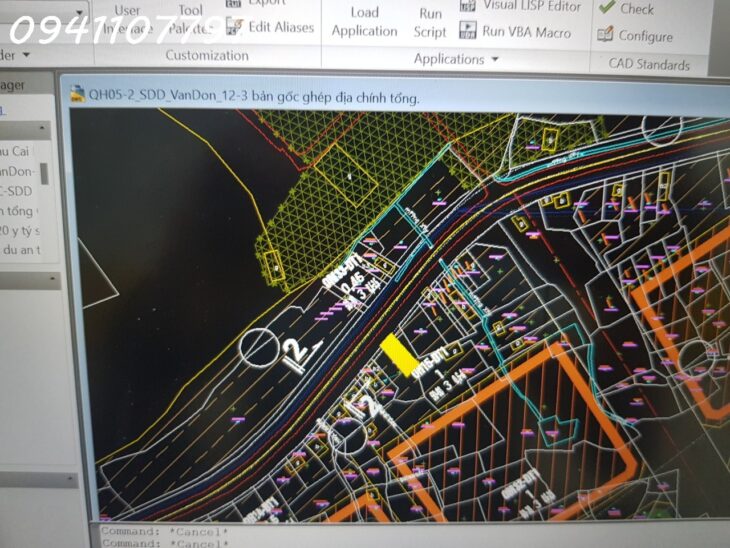Open the Visual LISP Editor
This screenshot has width=730, height=548.
tap(468, 5)
